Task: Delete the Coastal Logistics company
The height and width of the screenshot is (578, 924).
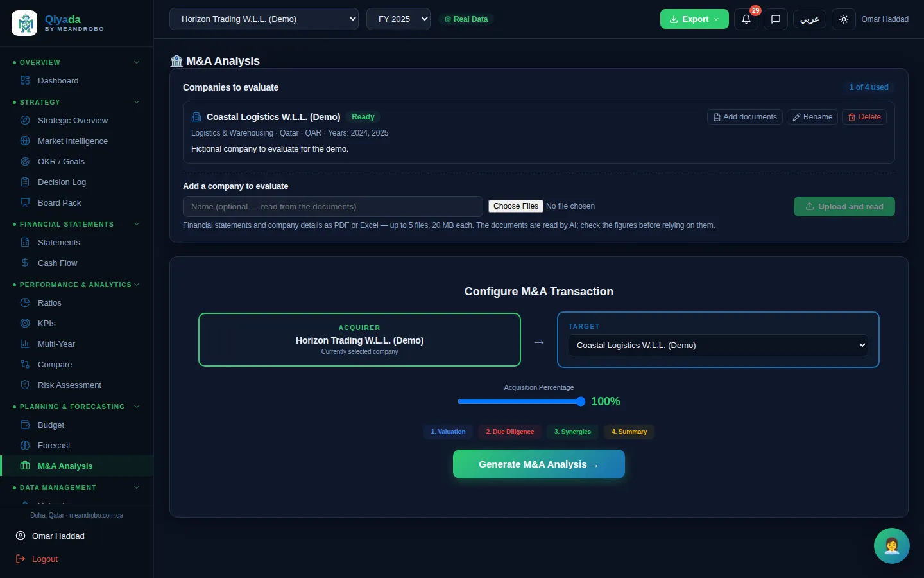Action: coord(864,117)
